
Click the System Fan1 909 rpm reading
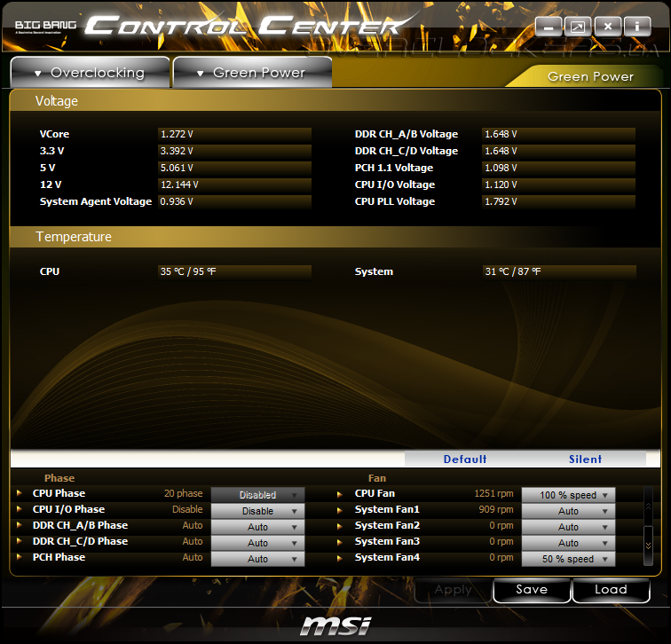tap(496, 509)
